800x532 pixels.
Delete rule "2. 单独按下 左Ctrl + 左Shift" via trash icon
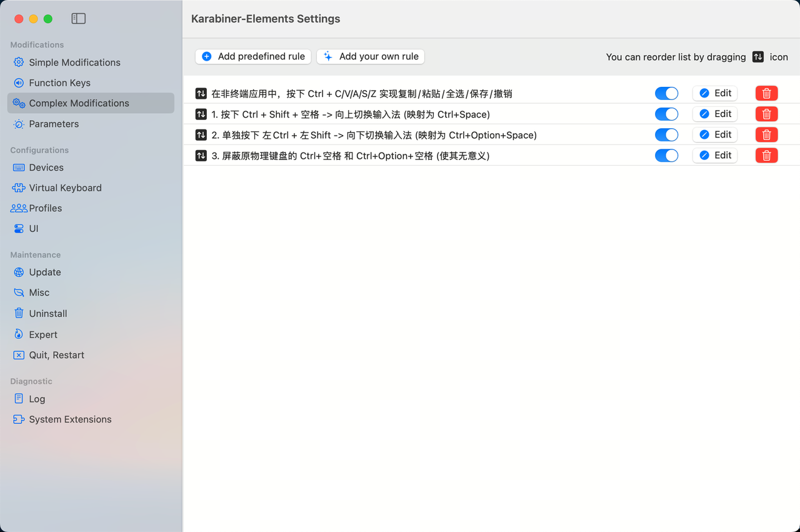[x=766, y=134]
